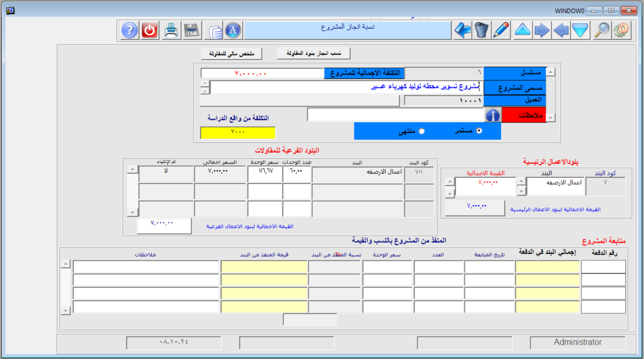644x359 pixels.
Task: Click the blue info icon beside ملاحظات
Action: pos(492,115)
